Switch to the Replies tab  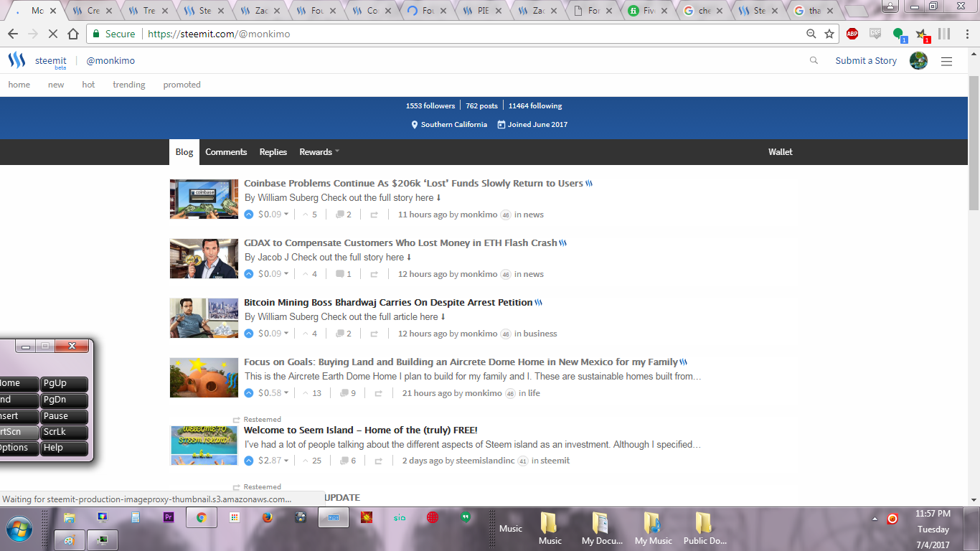(273, 152)
